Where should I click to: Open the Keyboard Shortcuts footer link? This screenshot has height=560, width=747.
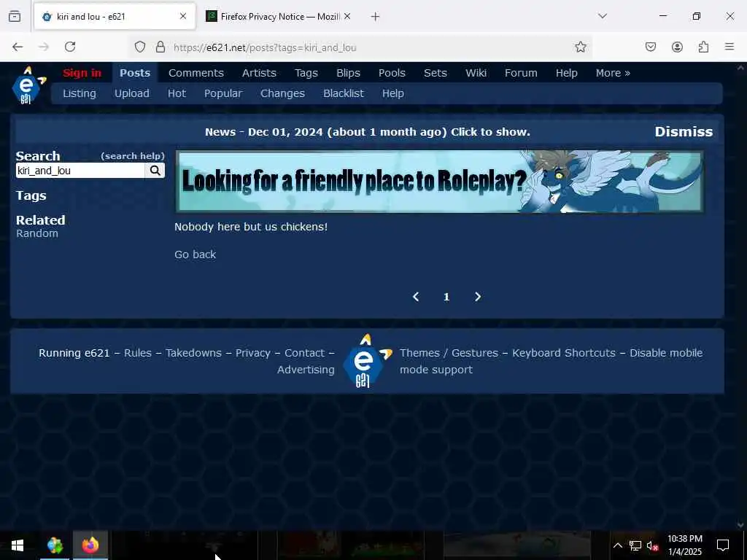click(564, 353)
